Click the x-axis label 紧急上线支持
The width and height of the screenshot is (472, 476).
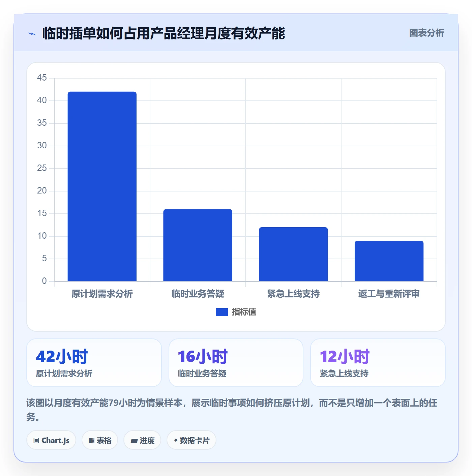(293, 294)
